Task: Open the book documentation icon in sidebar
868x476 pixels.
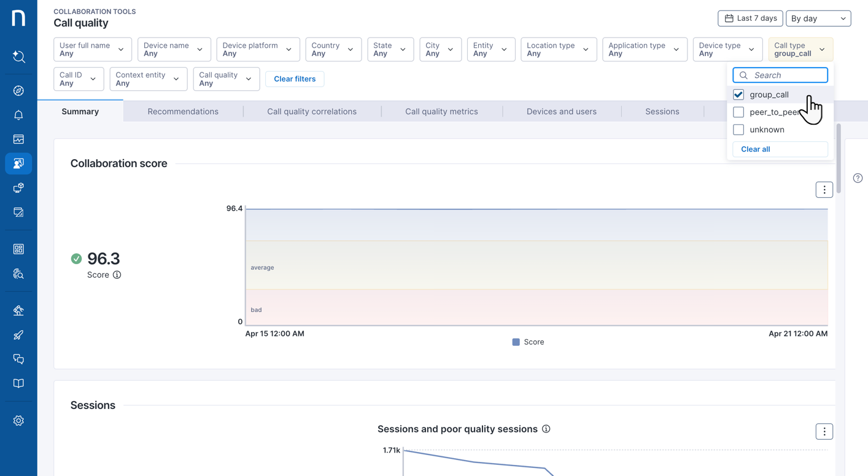Action: coord(18,384)
